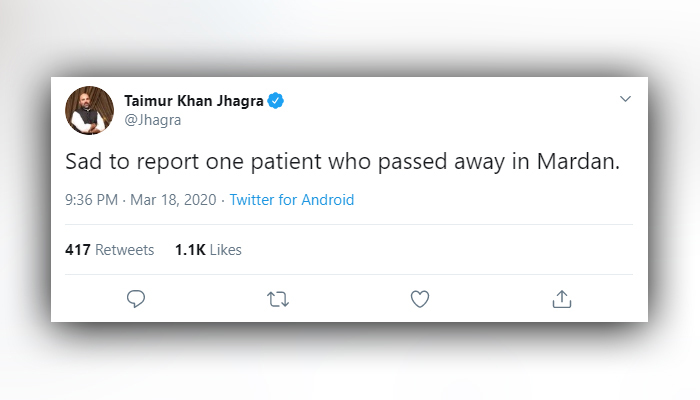Click the 9:36 PM time of the tweet

coord(92,200)
